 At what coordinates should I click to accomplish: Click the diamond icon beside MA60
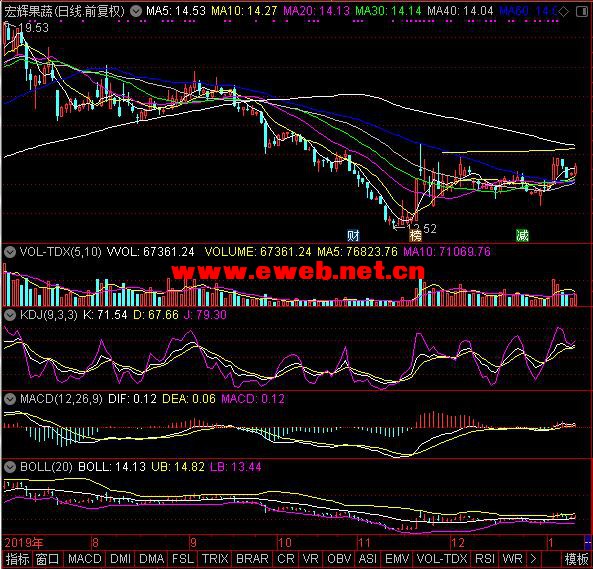tap(564, 12)
